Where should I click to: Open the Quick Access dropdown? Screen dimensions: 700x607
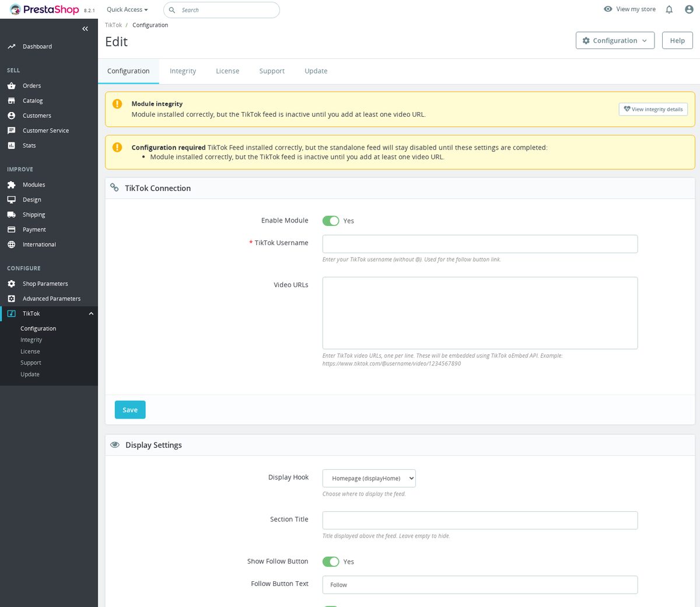127,9
